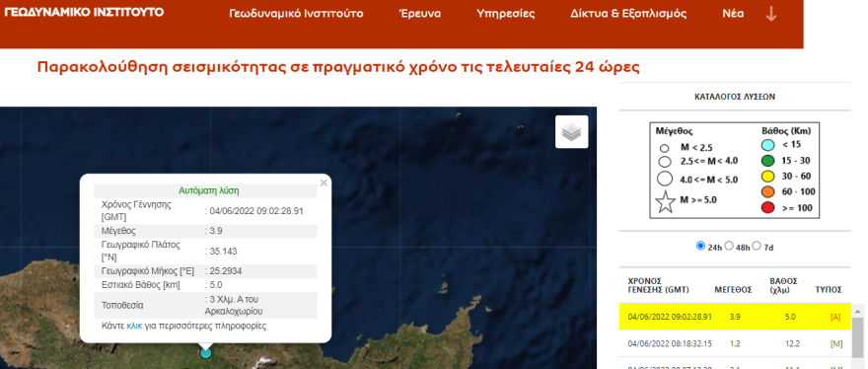Click the '4.0<= M < 5.0' circle legend icon
868x369 pixels.
click(x=665, y=179)
